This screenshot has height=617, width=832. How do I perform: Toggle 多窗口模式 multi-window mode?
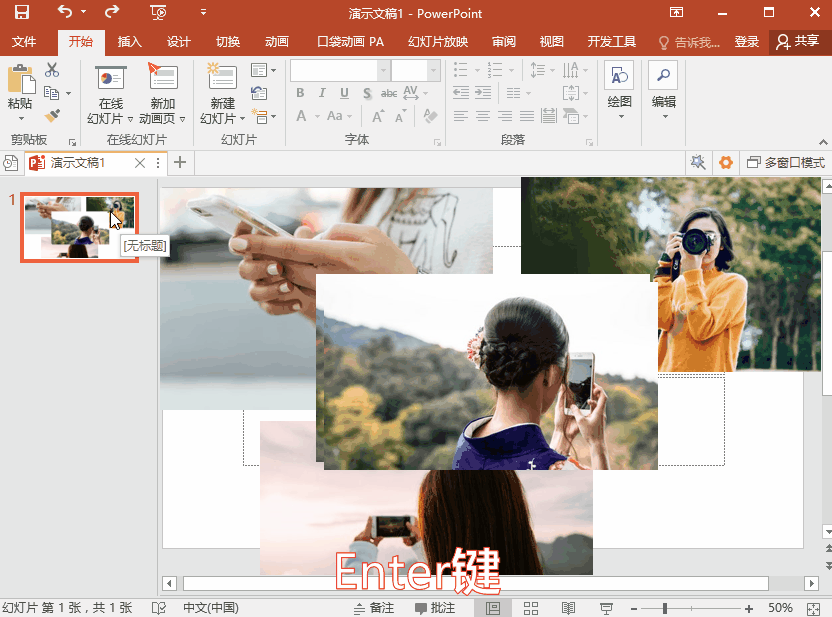[x=786, y=163]
